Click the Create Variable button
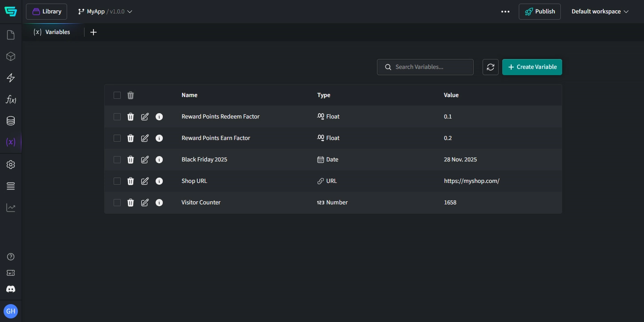The height and width of the screenshot is (322, 644). click(532, 67)
